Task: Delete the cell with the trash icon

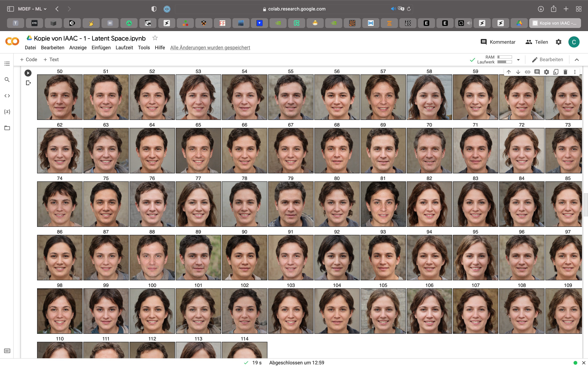Action: (x=565, y=72)
